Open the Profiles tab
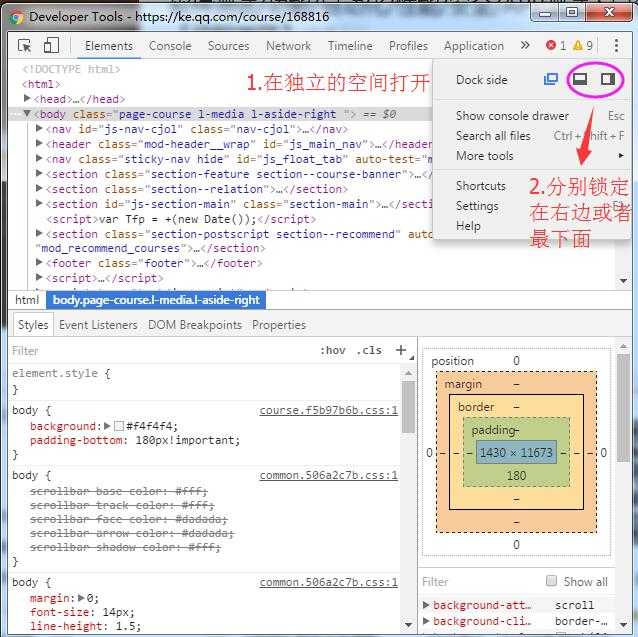The width and height of the screenshot is (638, 637). [408, 46]
